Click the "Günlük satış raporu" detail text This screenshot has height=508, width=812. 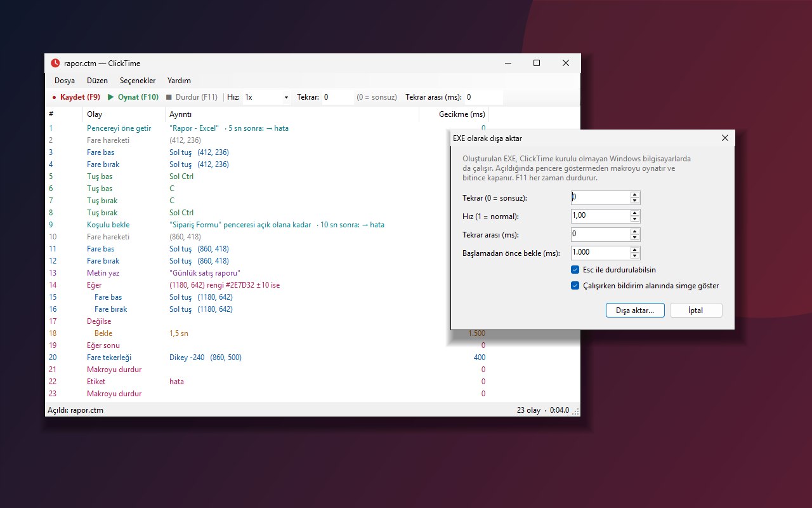click(x=205, y=273)
